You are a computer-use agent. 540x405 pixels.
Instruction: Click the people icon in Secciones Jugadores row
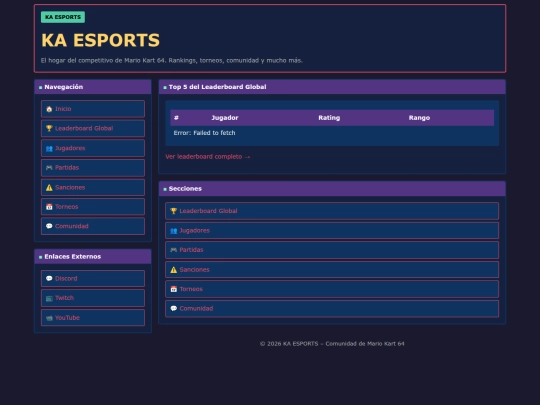pyautogui.click(x=174, y=230)
